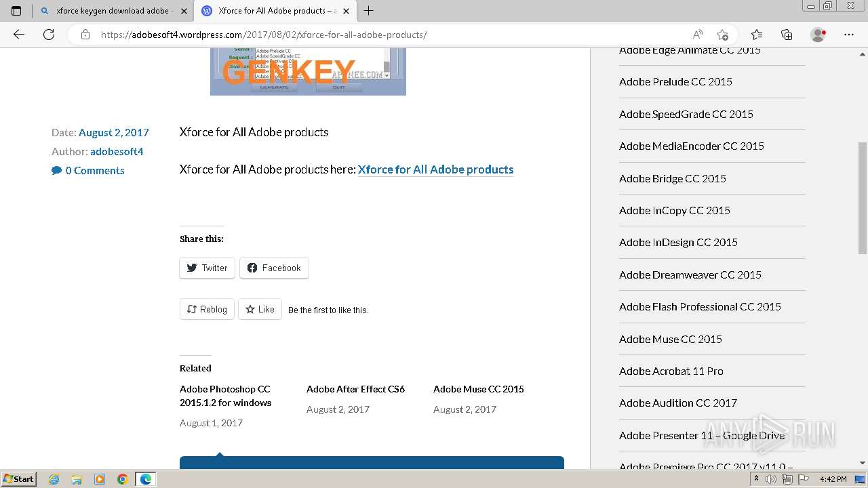Open Adobe SpeedGrade CC 2015 sidebar link
Image resolution: width=868 pixels, height=488 pixels.
686,114
